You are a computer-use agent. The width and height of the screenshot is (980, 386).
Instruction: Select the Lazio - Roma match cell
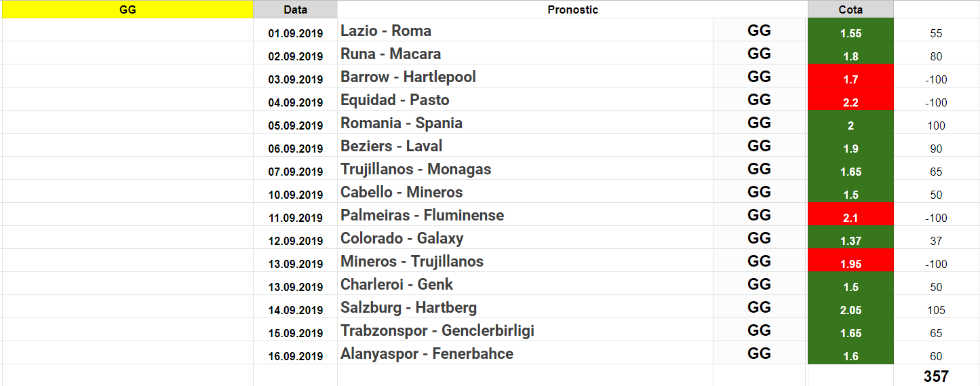(525, 31)
